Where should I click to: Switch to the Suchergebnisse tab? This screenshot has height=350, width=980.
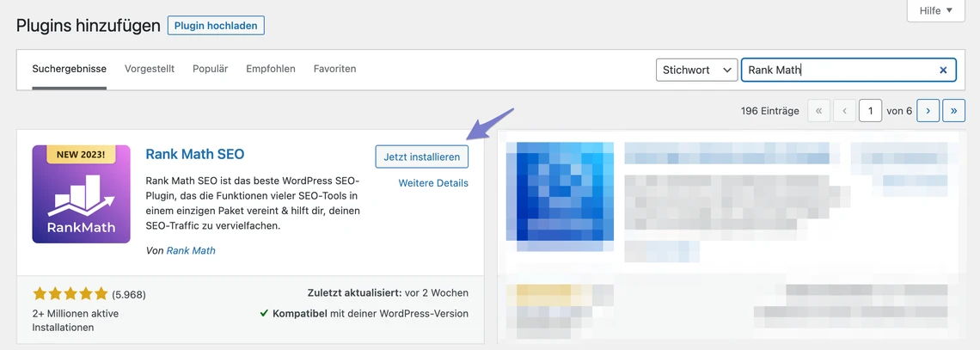(69, 69)
